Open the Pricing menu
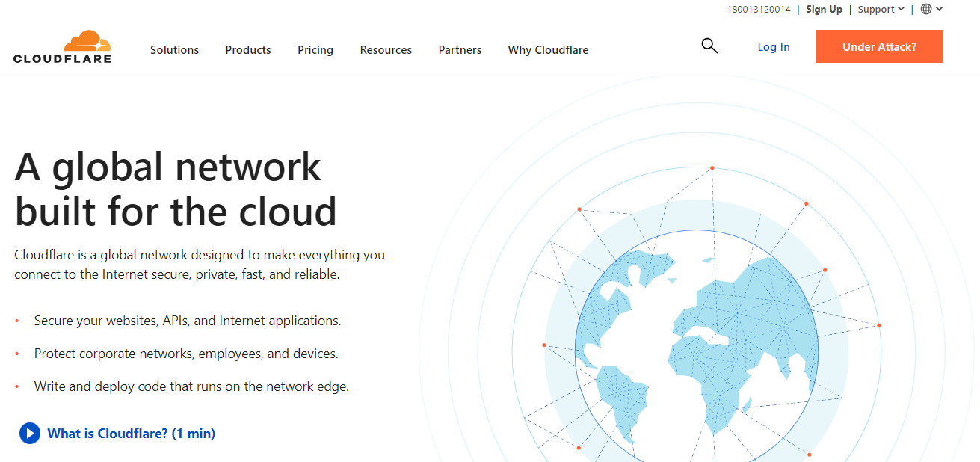Image resolution: width=980 pixels, height=462 pixels. [315, 50]
